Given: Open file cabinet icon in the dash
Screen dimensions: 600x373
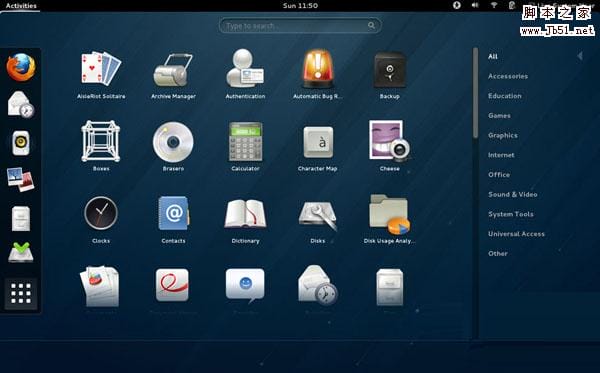Looking at the screenshot, I should (21, 218).
